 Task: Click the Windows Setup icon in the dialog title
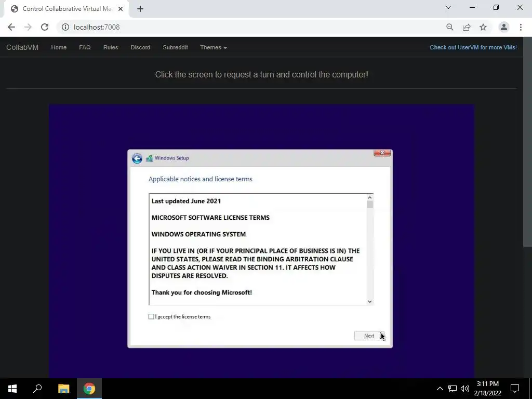pos(149,158)
